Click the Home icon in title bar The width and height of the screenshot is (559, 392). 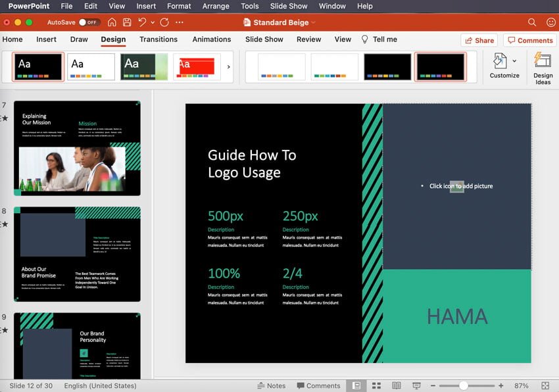[112, 22]
